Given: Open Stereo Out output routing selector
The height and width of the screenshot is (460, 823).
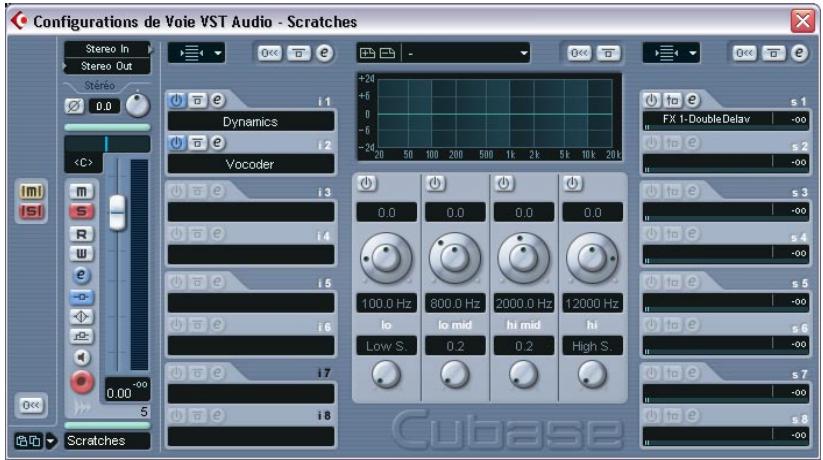Looking at the screenshot, I should tap(107, 66).
